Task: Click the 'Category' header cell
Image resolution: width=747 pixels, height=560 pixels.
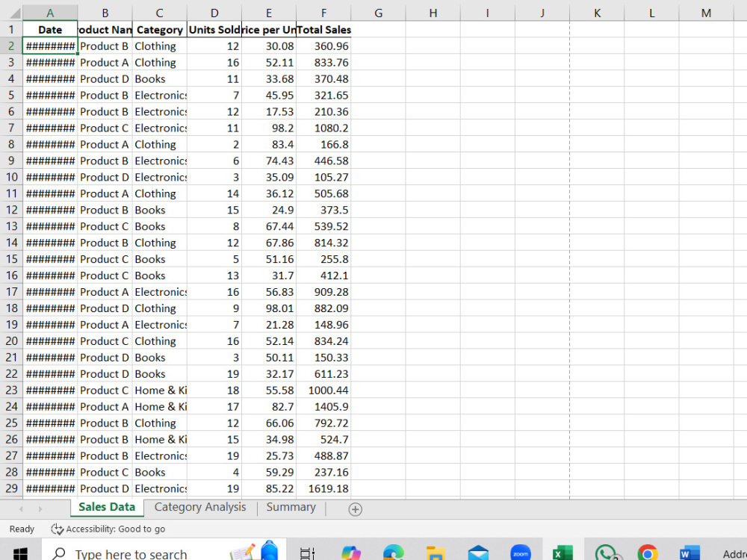Action: (160, 30)
